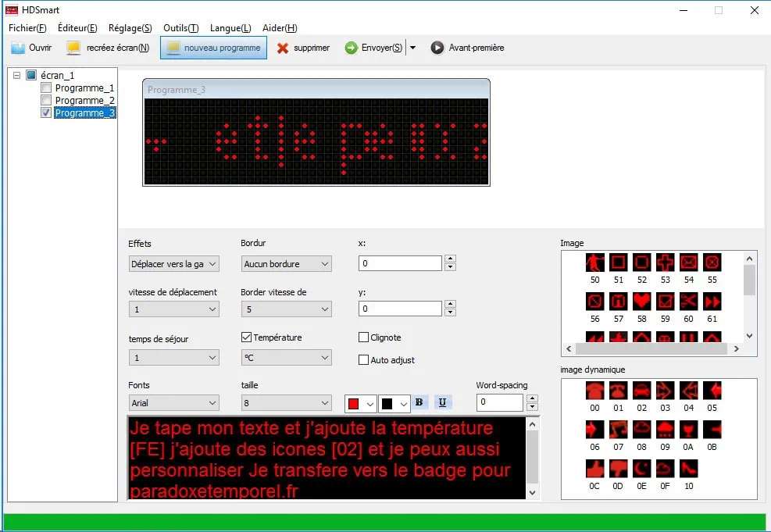Select the crescent moon dynamic image 0E
771x532 pixels.
pos(641,469)
